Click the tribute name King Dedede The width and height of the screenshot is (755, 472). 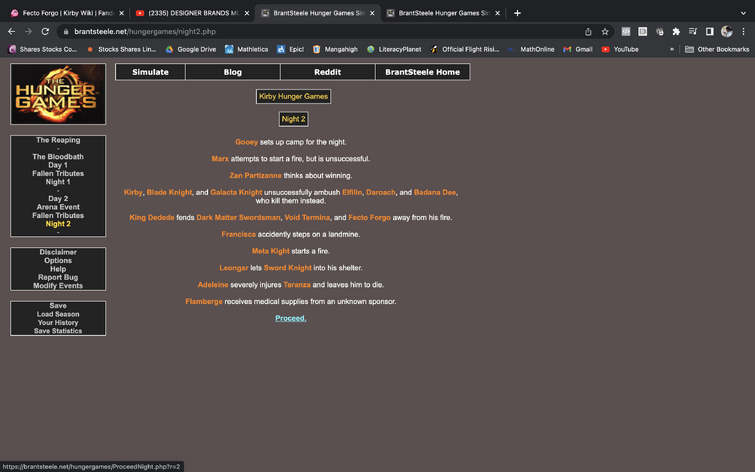(x=152, y=218)
